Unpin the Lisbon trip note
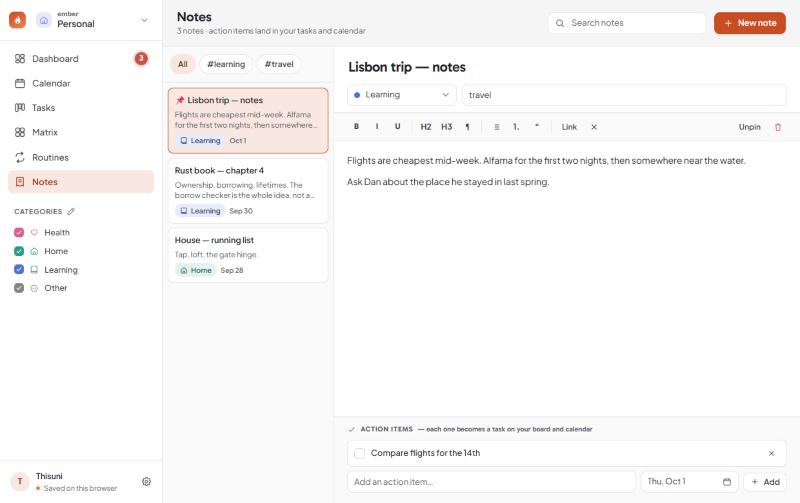Viewport: 800px width, 503px height. tap(749, 127)
